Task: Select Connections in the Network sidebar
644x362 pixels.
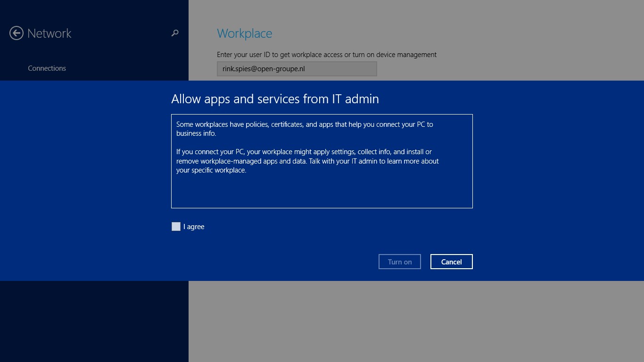Action: (x=47, y=68)
